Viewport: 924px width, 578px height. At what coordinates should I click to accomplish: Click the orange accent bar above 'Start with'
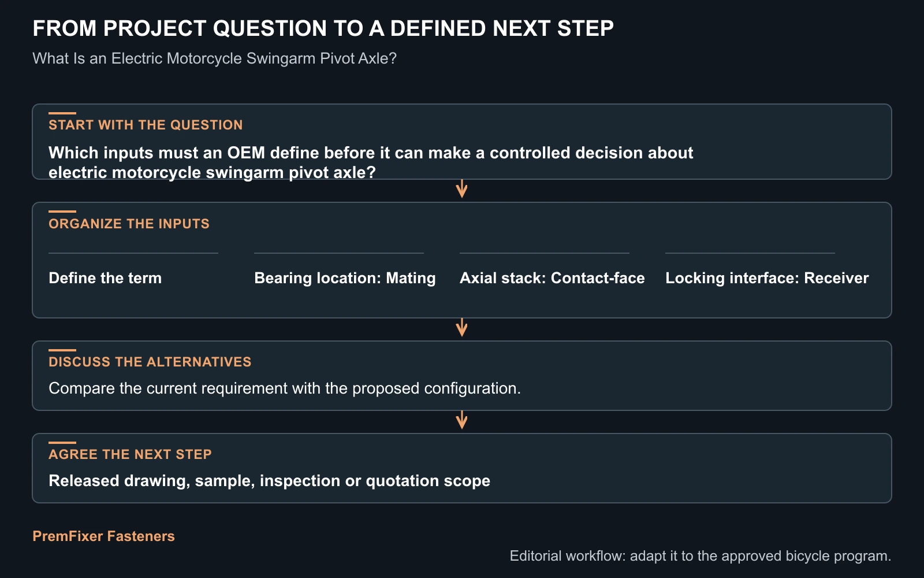(x=62, y=113)
